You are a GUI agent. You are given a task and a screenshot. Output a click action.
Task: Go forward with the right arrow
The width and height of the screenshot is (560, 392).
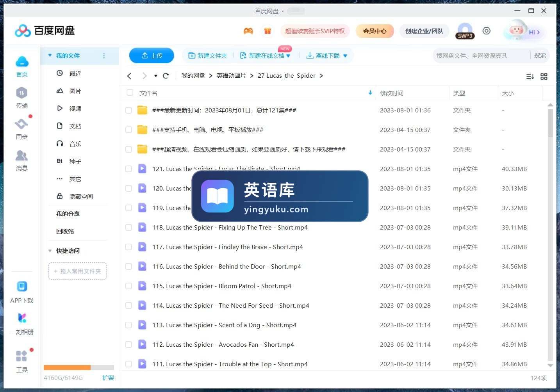pos(144,76)
